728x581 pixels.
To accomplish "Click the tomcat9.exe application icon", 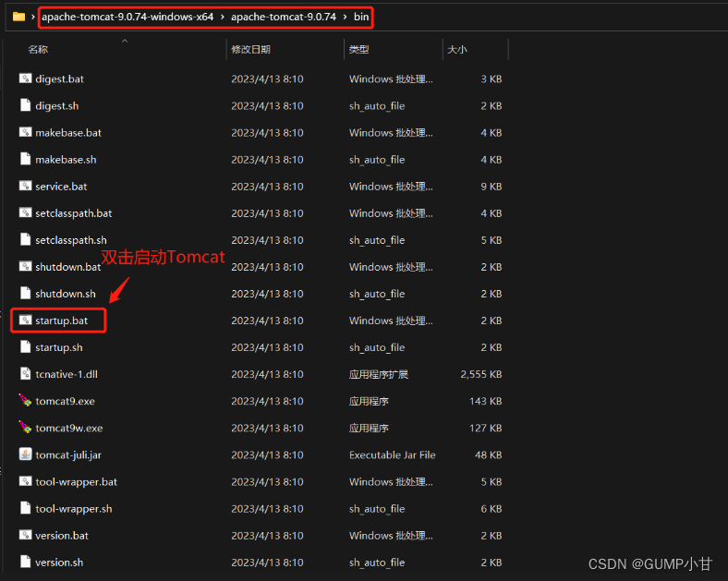I will (25, 401).
